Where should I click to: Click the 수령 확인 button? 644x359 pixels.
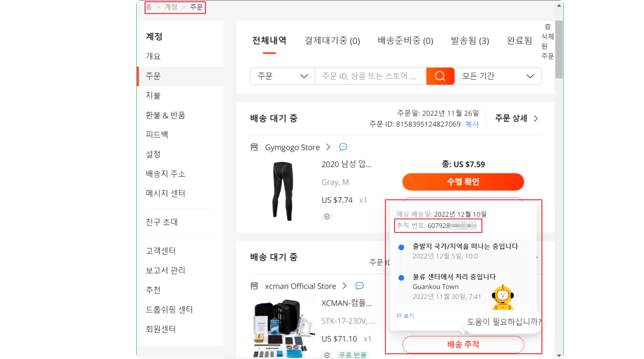[463, 182]
